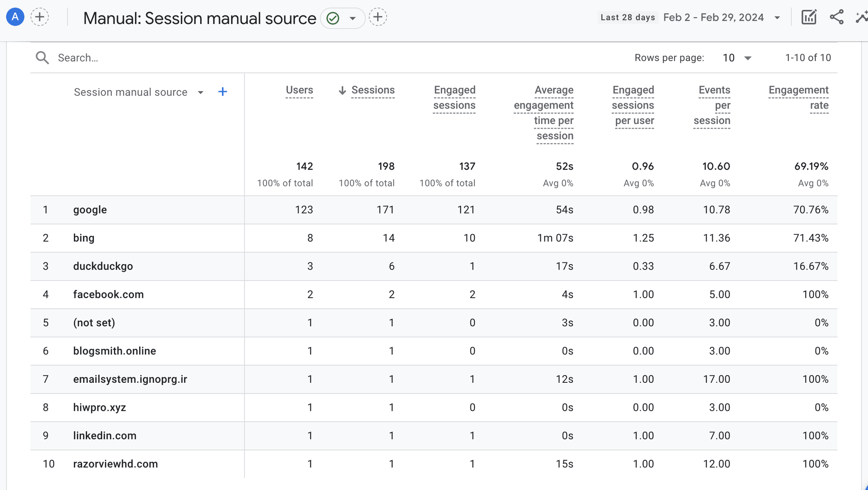The height and width of the screenshot is (490, 868).
Task: Click Feb 2 - Feb 29, 2024 date range
Action: tap(713, 18)
